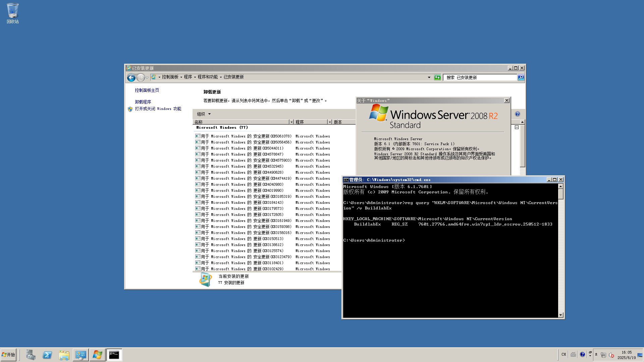This screenshot has width=644, height=362.
Task: Collapse the Microsoft Windows (77) group
Action: pos(517,127)
